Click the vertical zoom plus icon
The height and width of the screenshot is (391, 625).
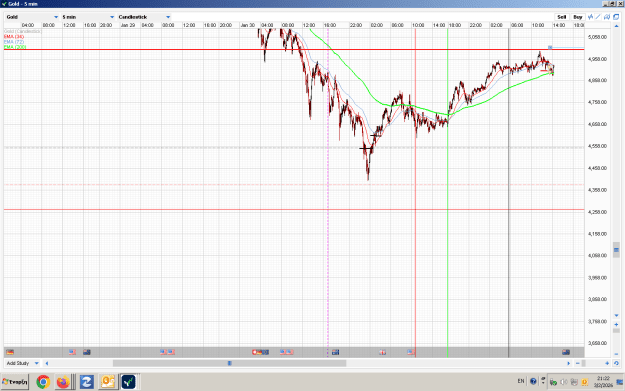(616, 324)
